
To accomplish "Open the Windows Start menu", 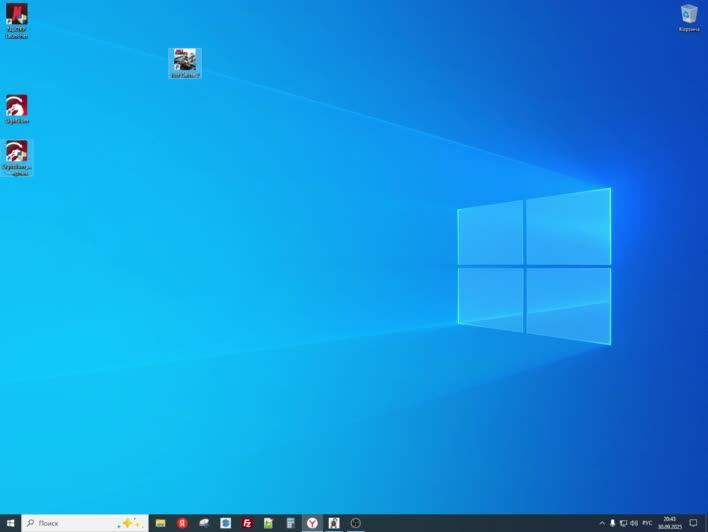I will pos(10,523).
